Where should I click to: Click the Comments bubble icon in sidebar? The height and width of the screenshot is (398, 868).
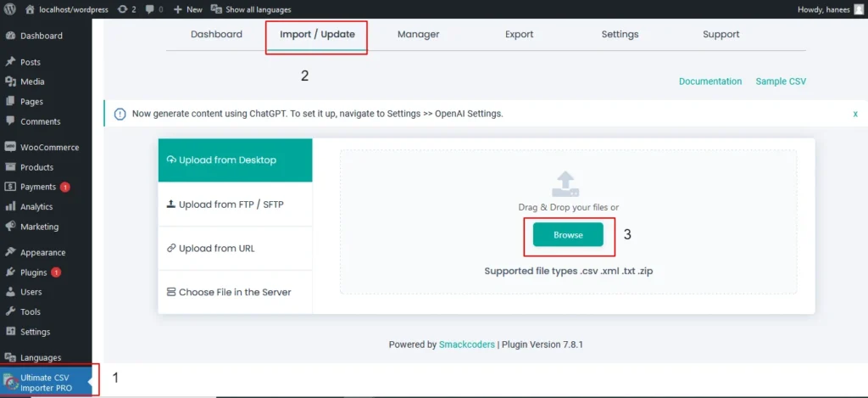pyautogui.click(x=10, y=121)
